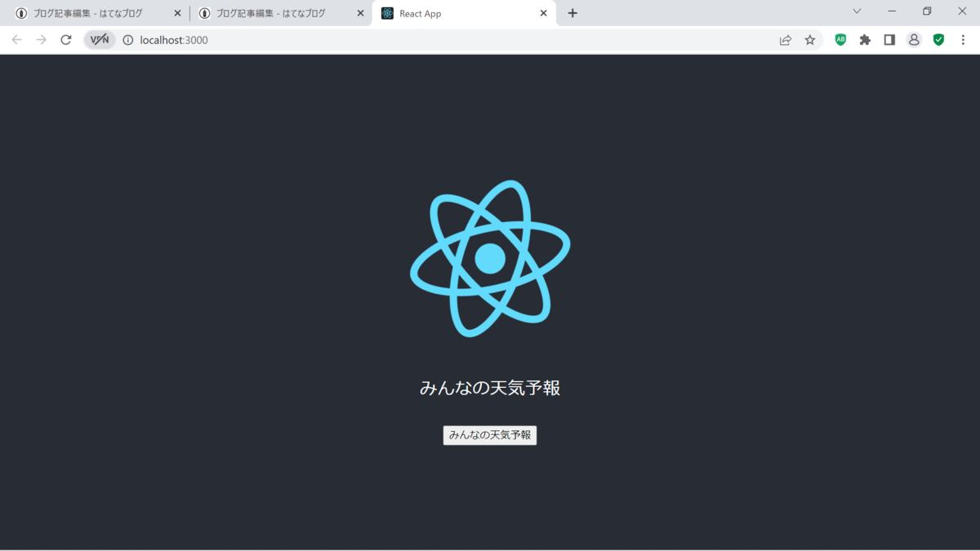Minimize the Chrome window
Image resolution: width=980 pixels, height=551 pixels.
tap(892, 11)
